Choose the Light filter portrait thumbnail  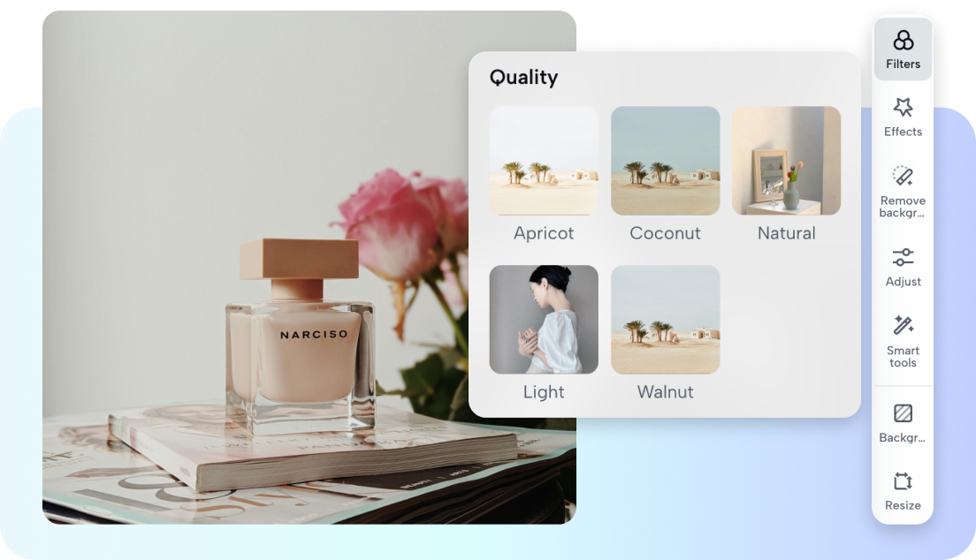point(544,320)
